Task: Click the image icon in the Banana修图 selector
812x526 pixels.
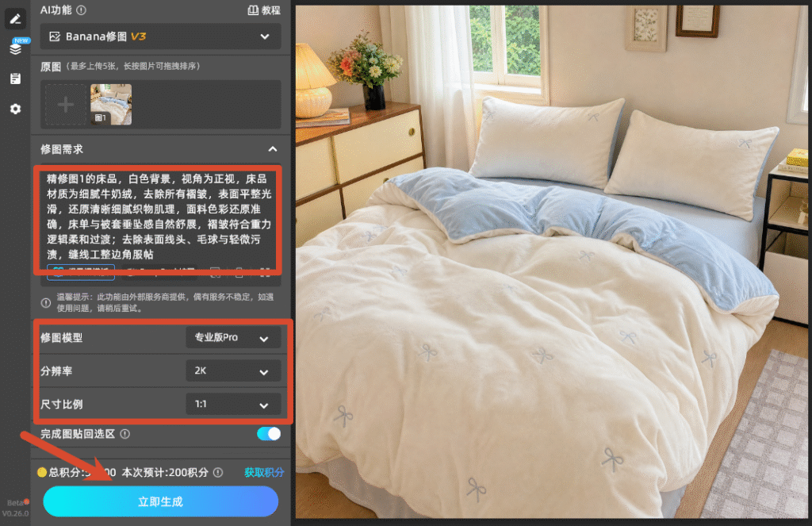Action: (x=55, y=36)
